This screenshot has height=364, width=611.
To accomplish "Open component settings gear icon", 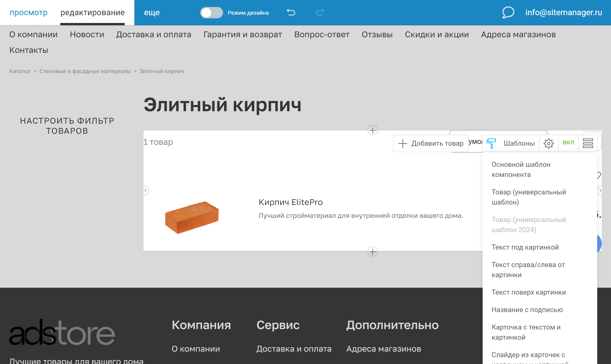I will [x=548, y=143].
